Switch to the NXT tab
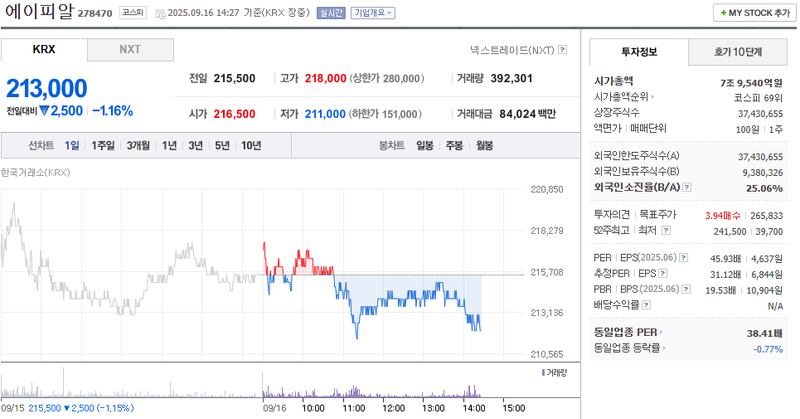800x419 pixels. click(130, 50)
